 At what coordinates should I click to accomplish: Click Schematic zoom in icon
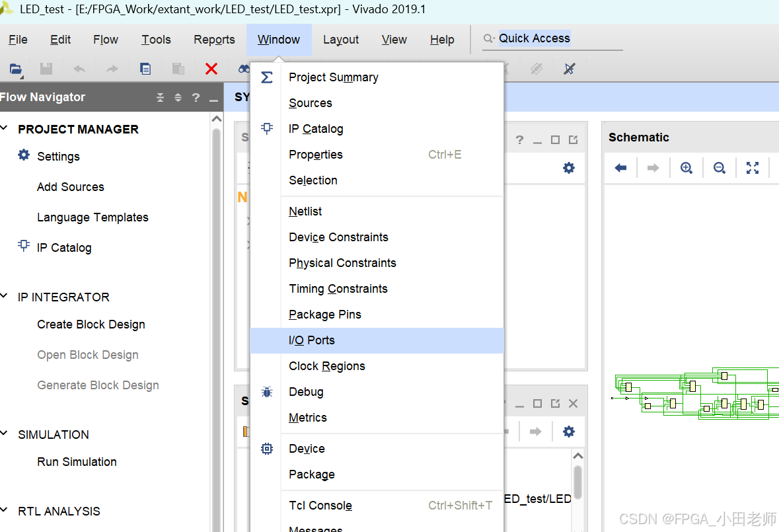[686, 168]
